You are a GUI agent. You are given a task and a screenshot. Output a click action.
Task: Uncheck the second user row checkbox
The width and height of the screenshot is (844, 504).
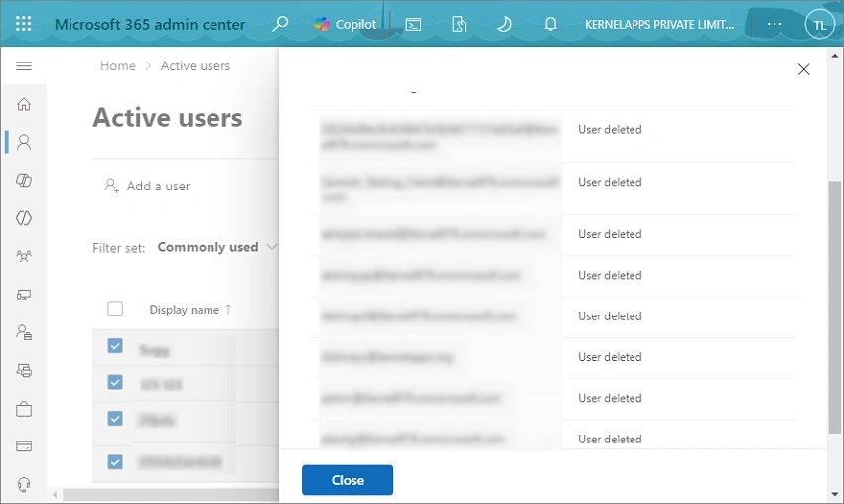[115, 382]
